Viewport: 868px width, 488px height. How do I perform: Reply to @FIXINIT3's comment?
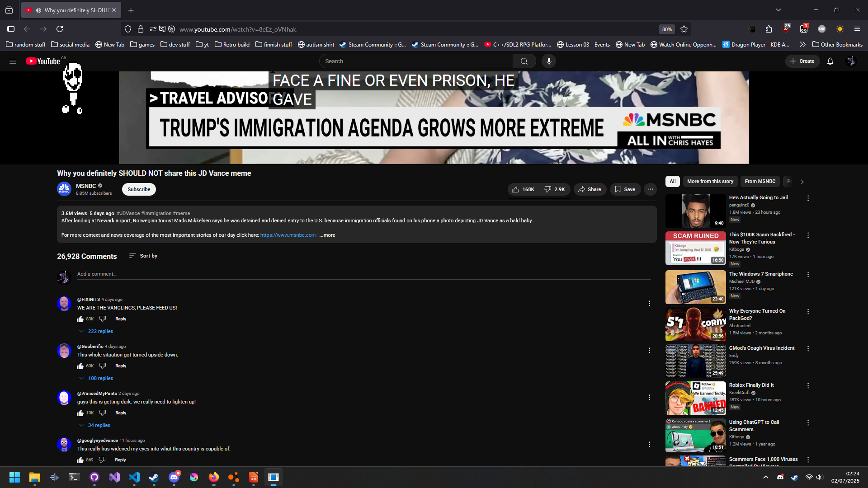point(121,319)
